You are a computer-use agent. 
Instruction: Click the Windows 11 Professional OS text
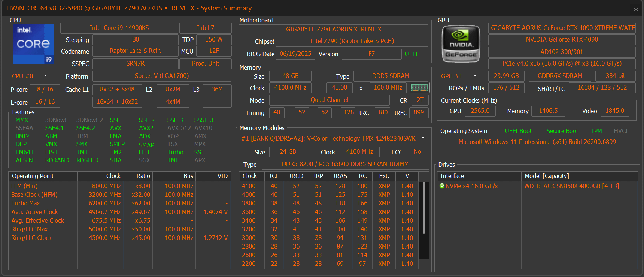[537, 142]
